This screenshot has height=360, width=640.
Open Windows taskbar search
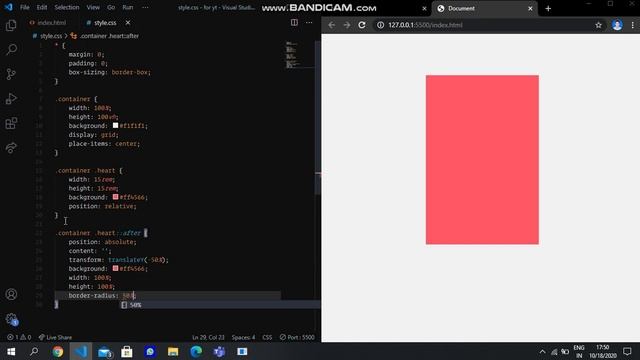pos(34,351)
